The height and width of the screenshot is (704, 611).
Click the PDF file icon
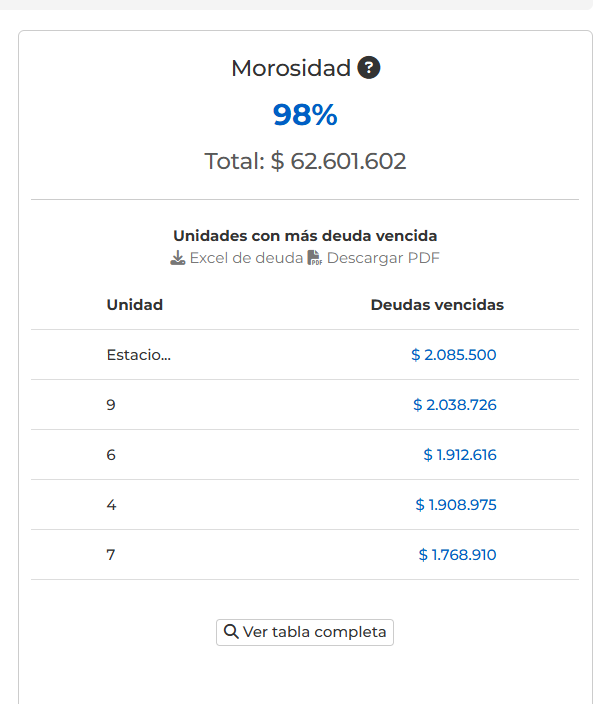tap(315, 258)
